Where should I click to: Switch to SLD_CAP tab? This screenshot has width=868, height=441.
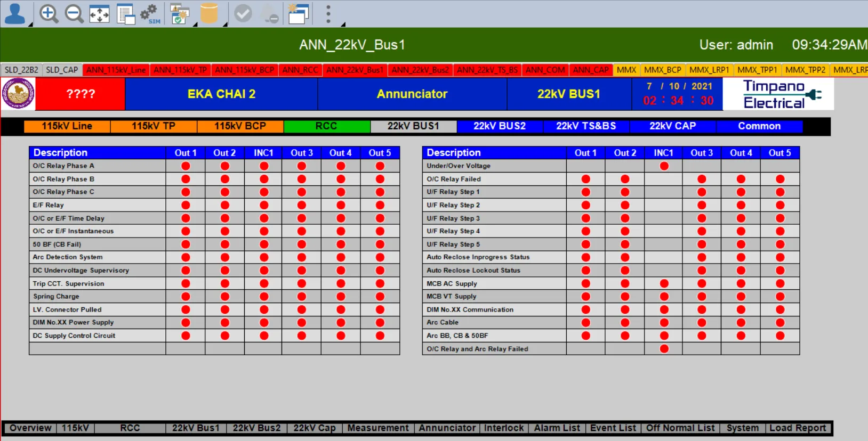click(62, 70)
